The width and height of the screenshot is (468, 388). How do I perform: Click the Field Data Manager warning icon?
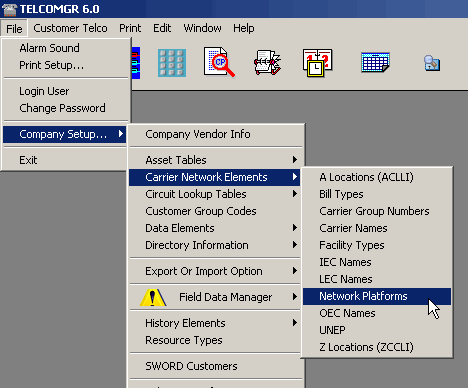click(153, 297)
